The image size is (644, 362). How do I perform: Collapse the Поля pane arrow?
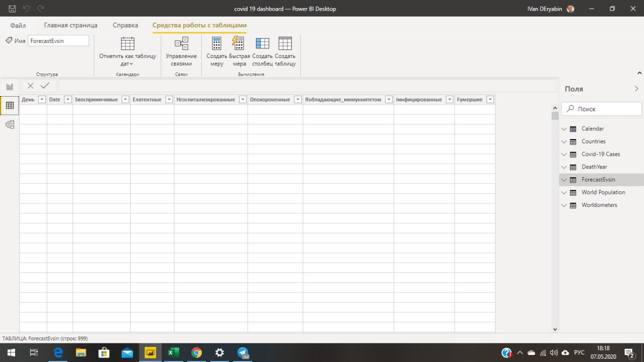tap(636, 89)
